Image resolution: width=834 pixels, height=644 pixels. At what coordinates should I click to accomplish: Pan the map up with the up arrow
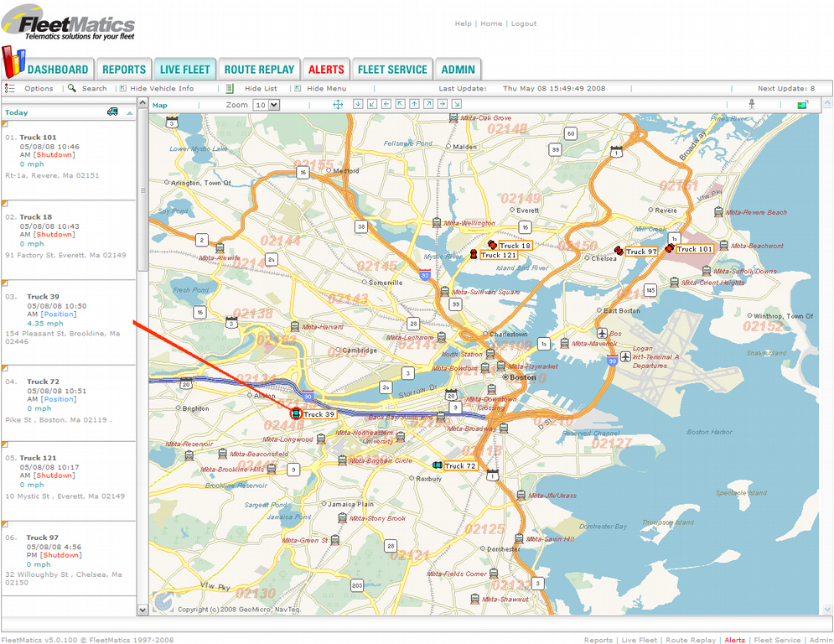tap(414, 104)
